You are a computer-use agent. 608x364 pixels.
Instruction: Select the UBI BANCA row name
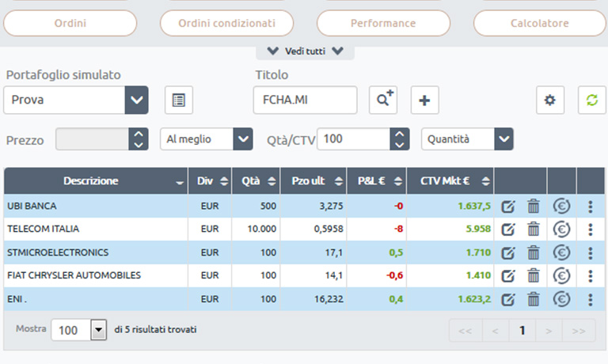tap(32, 206)
